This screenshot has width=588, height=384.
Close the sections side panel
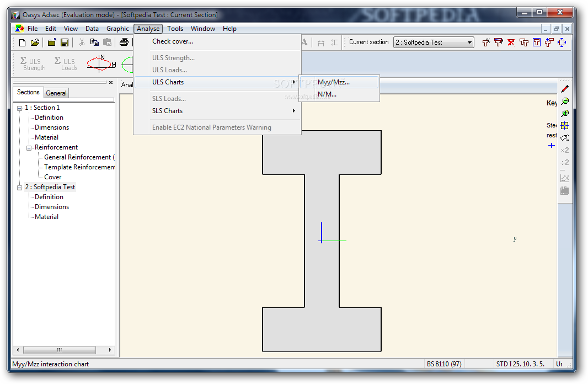click(111, 83)
